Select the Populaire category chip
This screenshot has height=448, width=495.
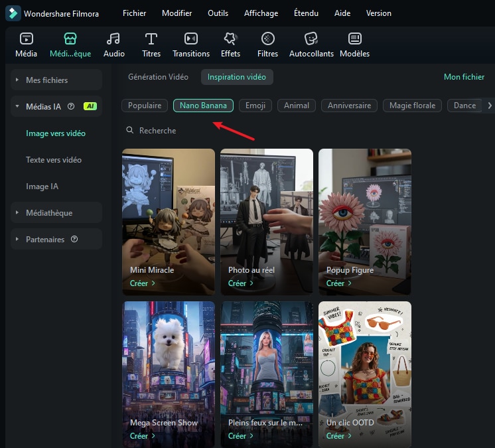(145, 106)
